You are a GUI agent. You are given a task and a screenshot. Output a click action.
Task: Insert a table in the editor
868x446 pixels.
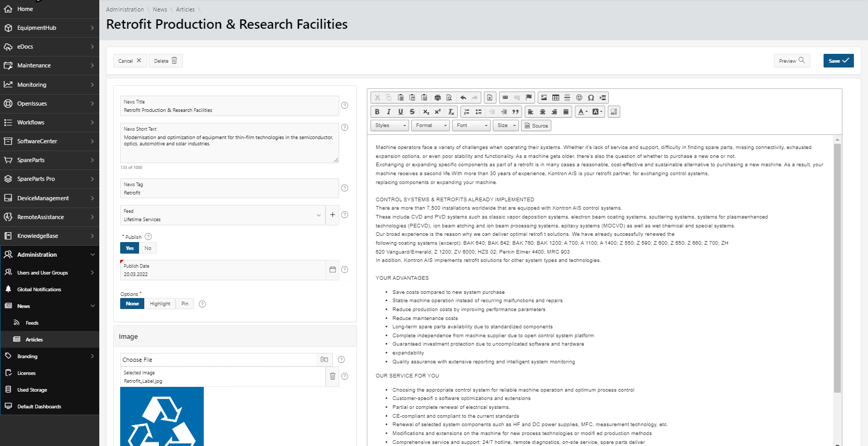555,98
